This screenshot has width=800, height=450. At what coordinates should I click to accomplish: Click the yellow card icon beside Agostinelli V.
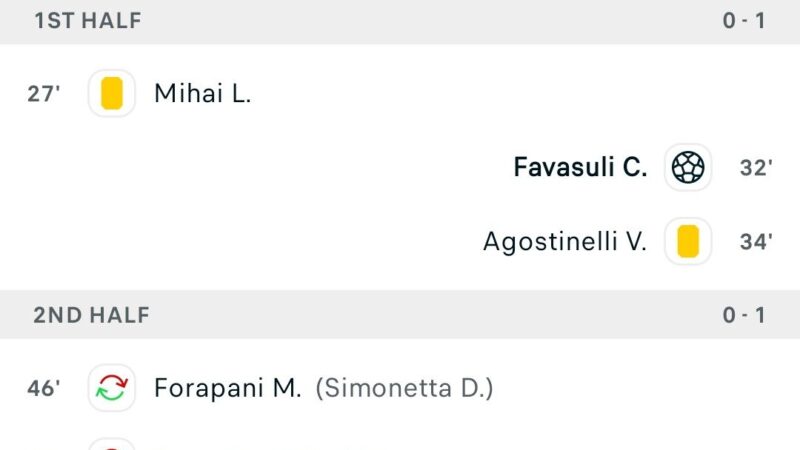(688, 241)
